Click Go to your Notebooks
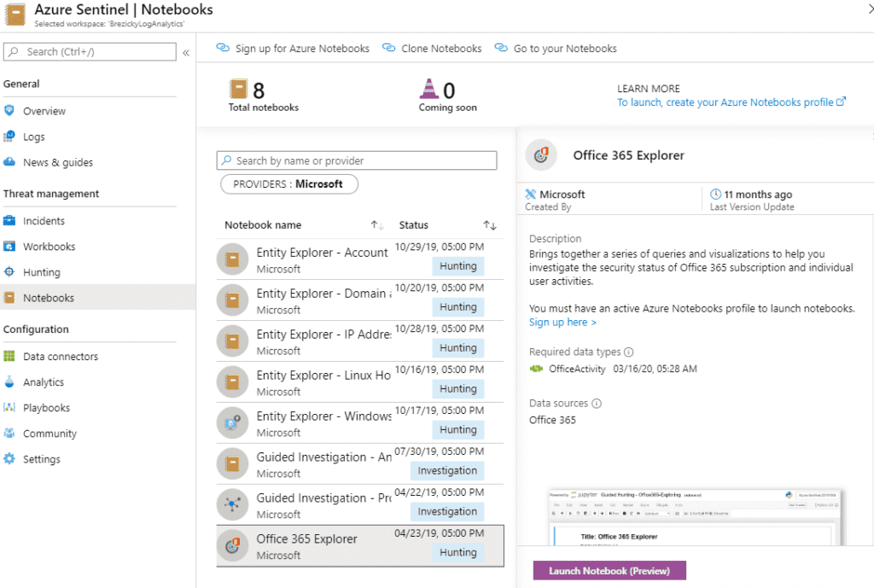Screen dimensions: 874x588 point(556,49)
